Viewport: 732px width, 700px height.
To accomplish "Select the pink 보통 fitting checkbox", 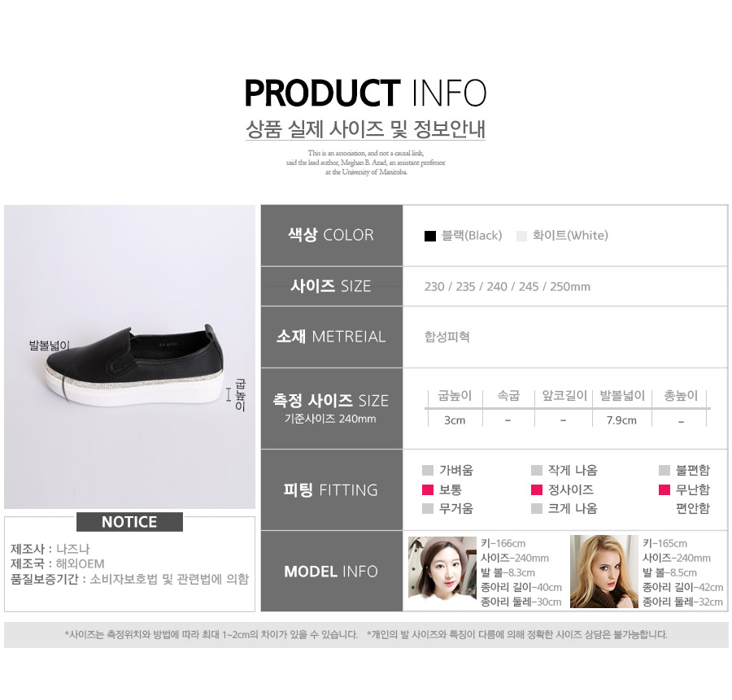I will tap(428, 489).
